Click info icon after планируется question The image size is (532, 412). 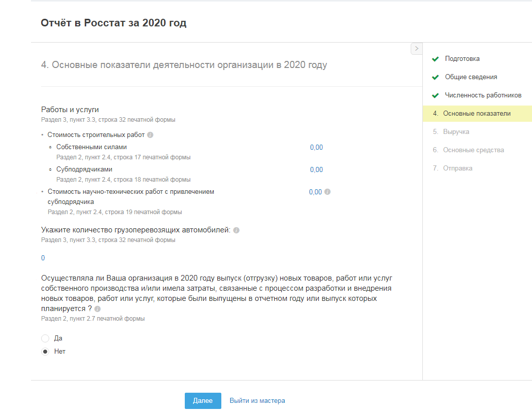97,308
